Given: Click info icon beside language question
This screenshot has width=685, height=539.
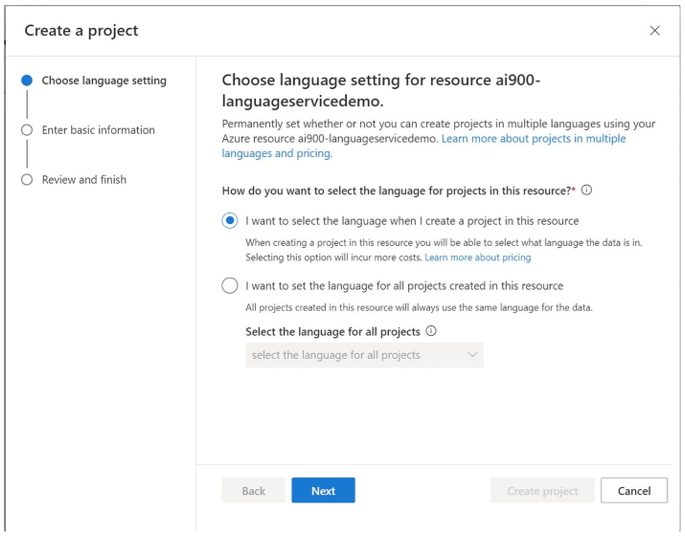Looking at the screenshot, I should pos(587,190).
